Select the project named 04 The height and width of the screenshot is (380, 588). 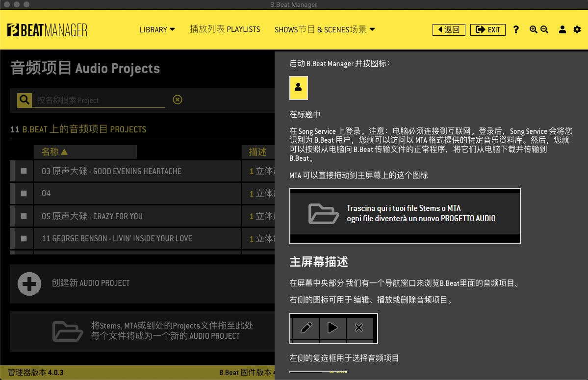click(x=46, y=193)
